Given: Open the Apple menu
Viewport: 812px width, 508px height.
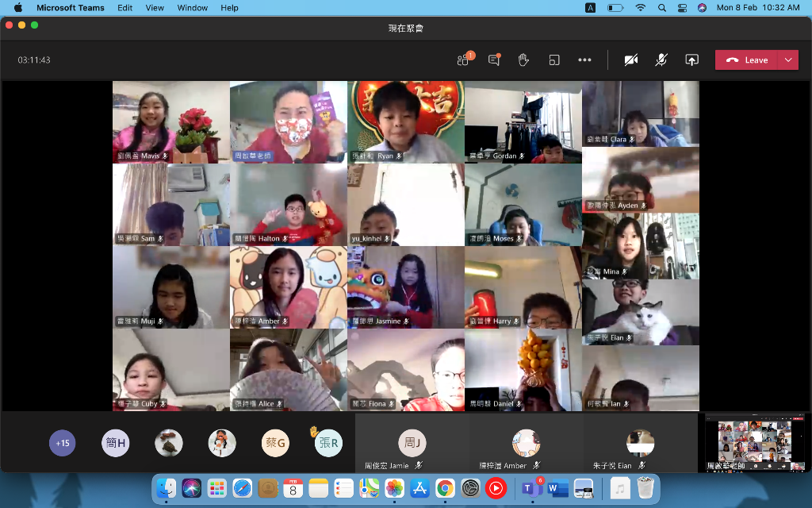Looking at the screenshot, I should (18, 8).
